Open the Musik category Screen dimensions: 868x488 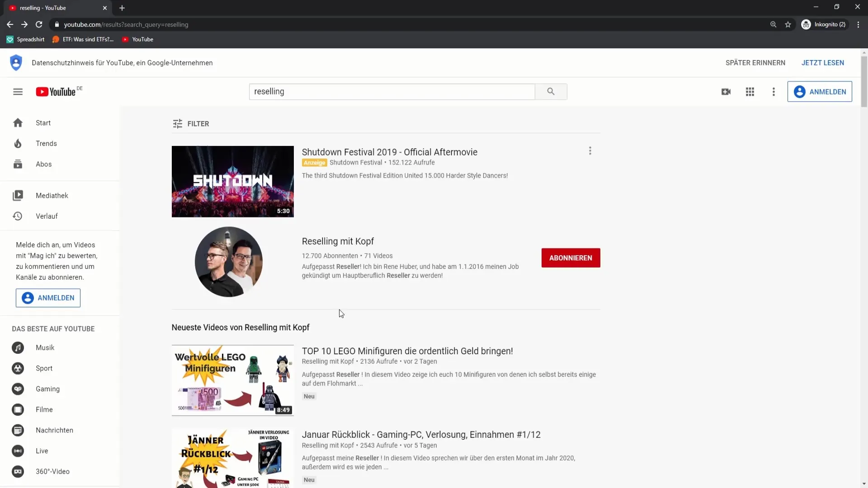45,348
